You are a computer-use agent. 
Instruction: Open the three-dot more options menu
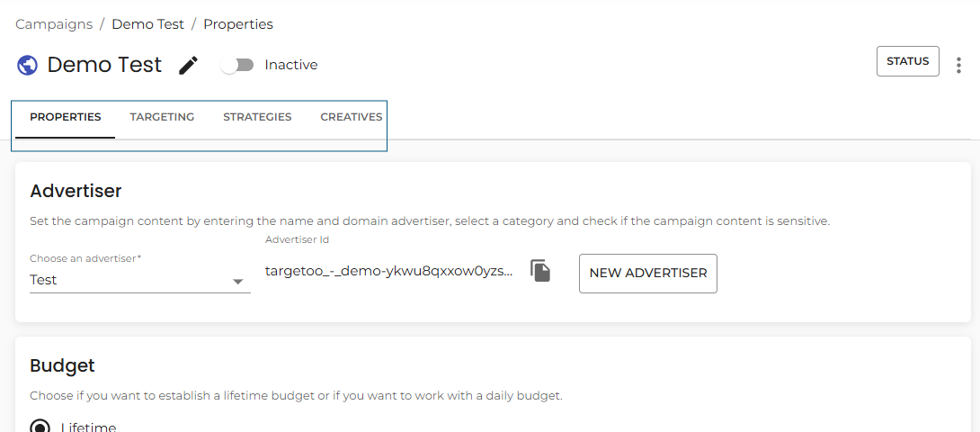(958, 65)
